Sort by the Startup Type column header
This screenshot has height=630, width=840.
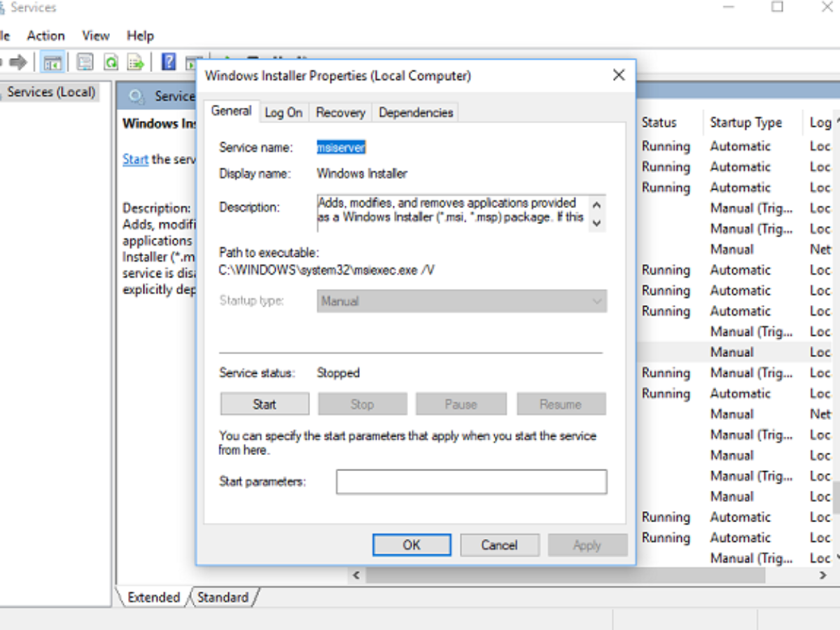pyautogui.click(x=745, y=122)
